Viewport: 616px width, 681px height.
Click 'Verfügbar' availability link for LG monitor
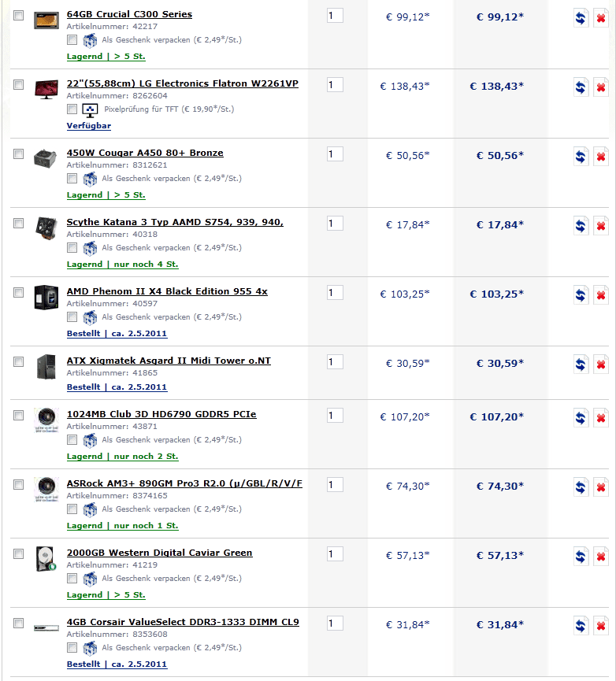pyautogui.click(x=89, y=126)
